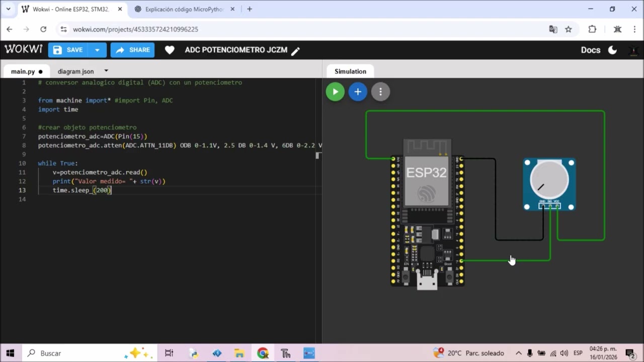The image size is (644, 362).
Task: Click the address bar URL
Action: click(x=135, y=29)
